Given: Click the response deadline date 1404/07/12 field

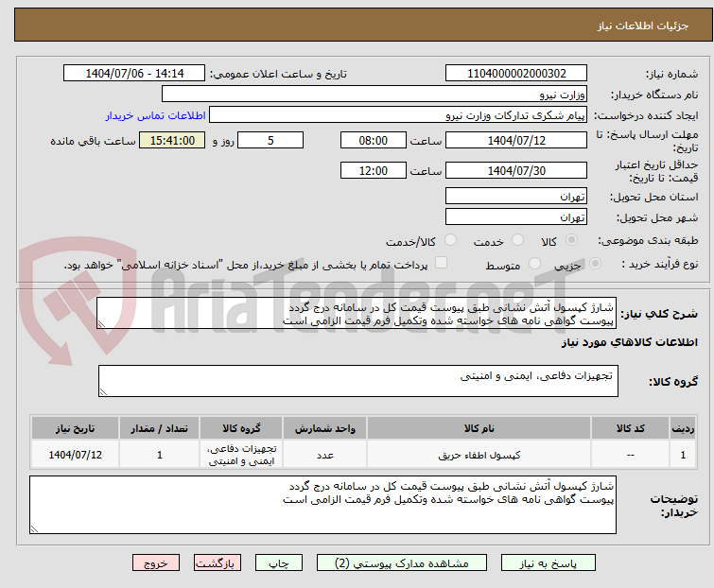Looking at the screenshot, I should click(x=516, y=140).
